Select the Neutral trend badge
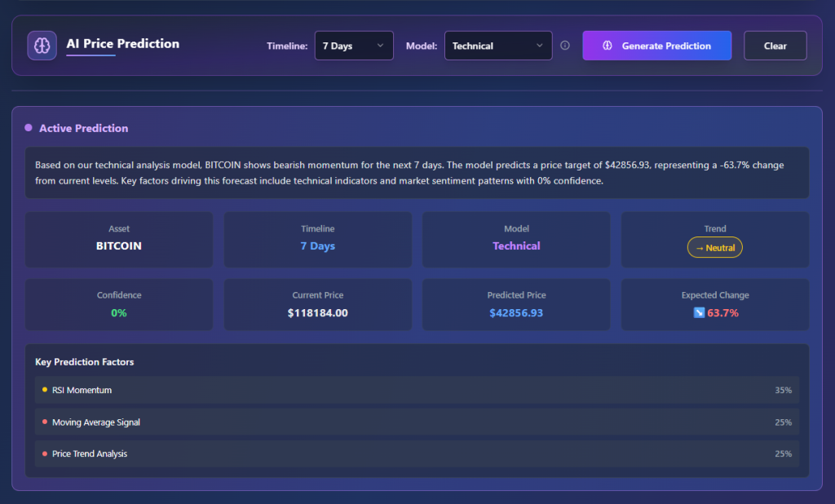This screenshot has width=835, height=504. click(715, 247)
